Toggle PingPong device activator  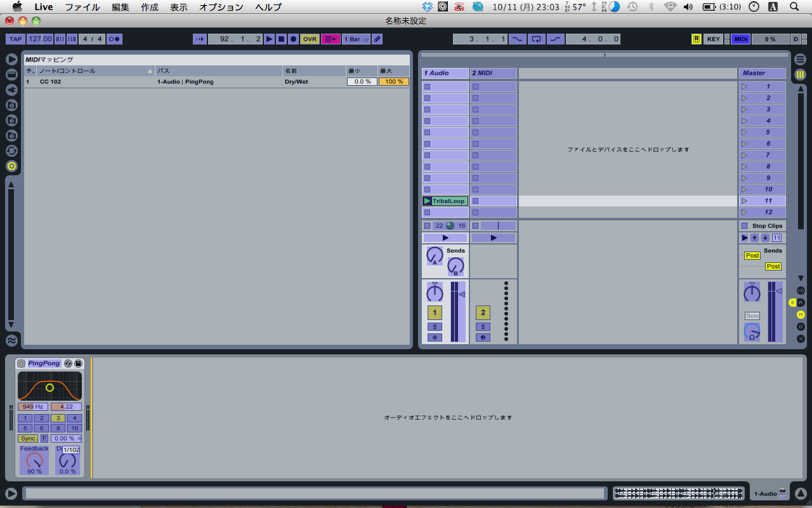[x=22, y=363]
